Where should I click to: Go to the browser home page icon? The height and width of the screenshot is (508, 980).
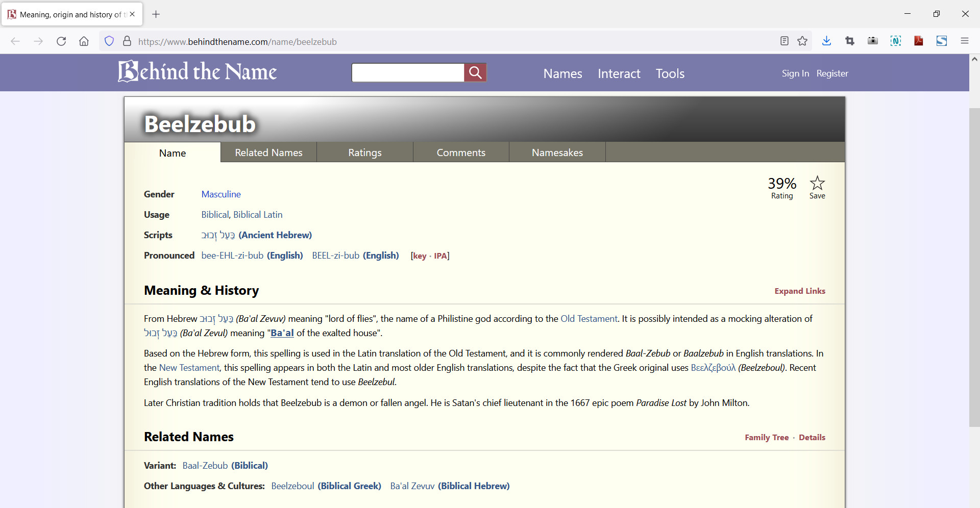tap(84, 41)
